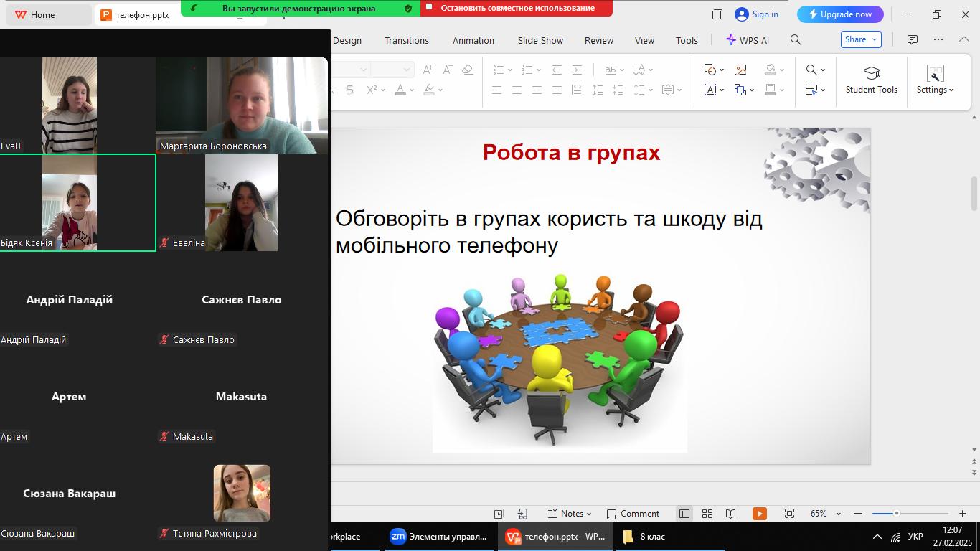
Task: Click the Upgrade now button
Action: pyautogui.click(x=840, y=14)
